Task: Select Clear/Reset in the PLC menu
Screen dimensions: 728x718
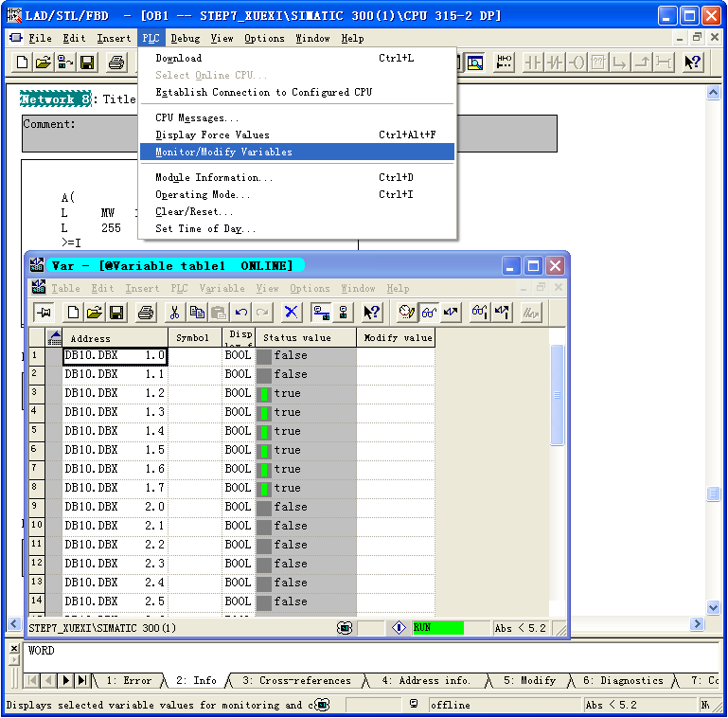Action: (x=297, y=212)
